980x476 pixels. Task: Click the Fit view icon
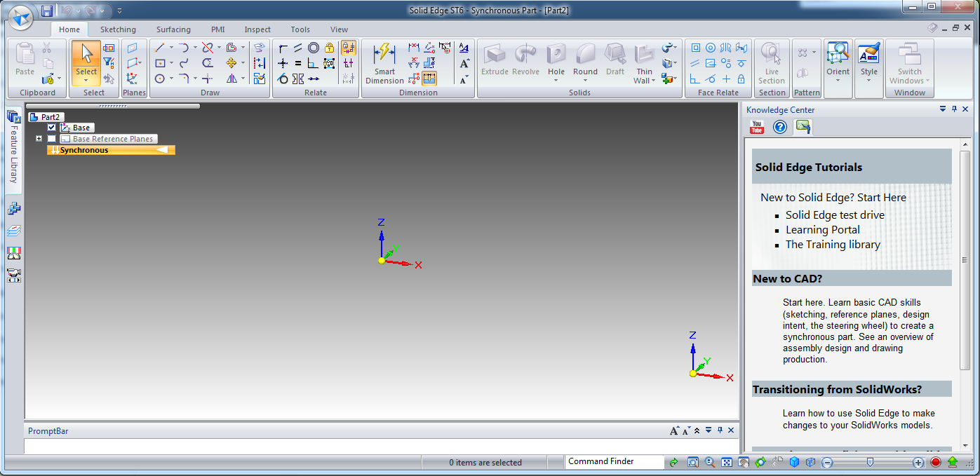[727, 462]
